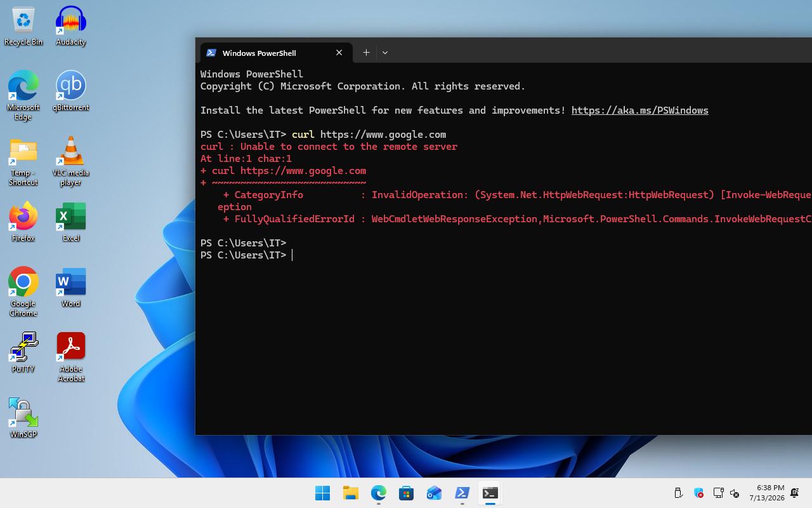Click the USB safely remove tray icon
The height and width of the screenshot is (508, 812).
678,493
